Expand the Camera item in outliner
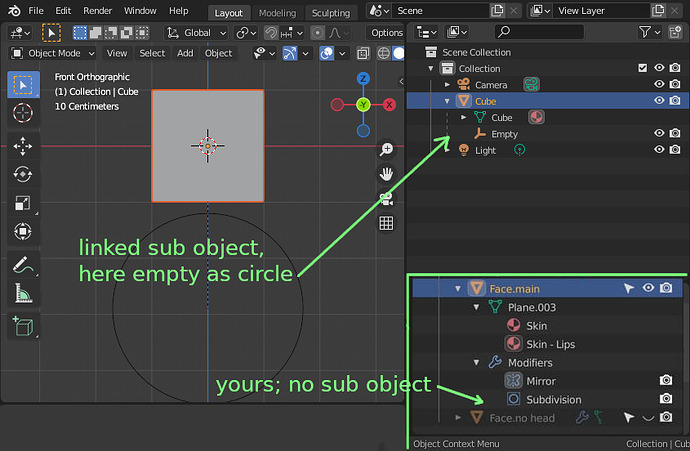This screenshot has width=690, height=451. (447, 84)
